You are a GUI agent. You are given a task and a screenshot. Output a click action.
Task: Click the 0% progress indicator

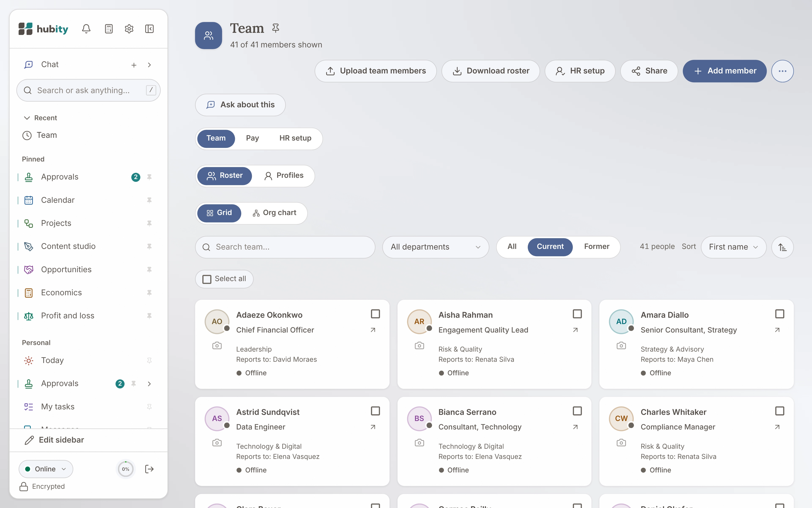[x=125, y=469]
